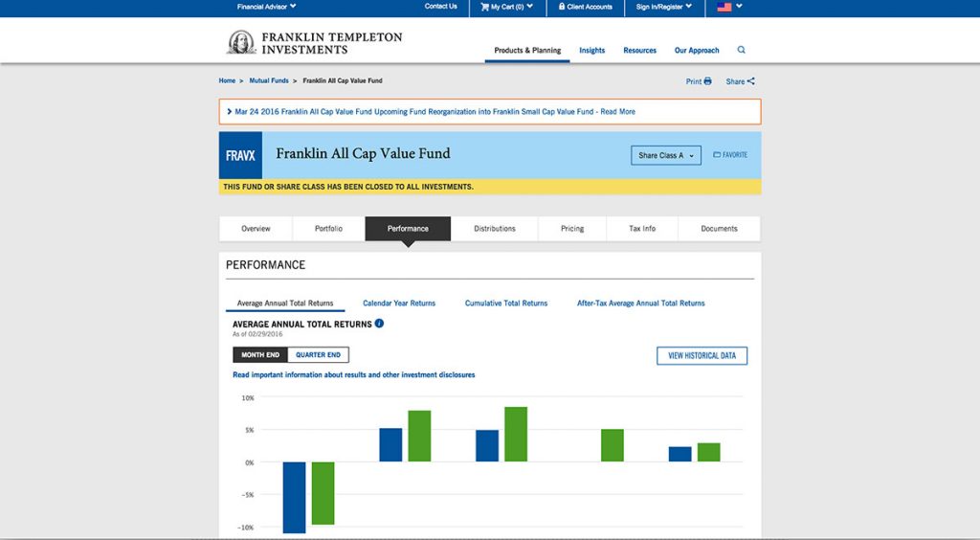
Task: Select Calendar Year Returns sub-tab
Action: point(399,304)
